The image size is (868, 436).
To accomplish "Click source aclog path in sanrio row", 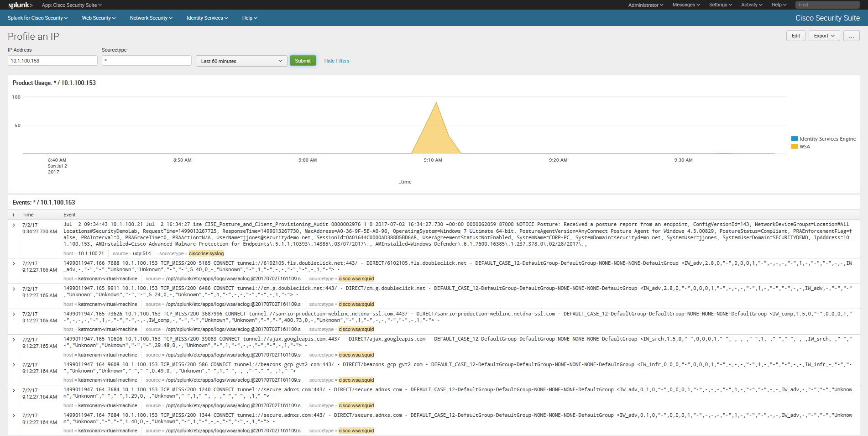I will 233,329.
